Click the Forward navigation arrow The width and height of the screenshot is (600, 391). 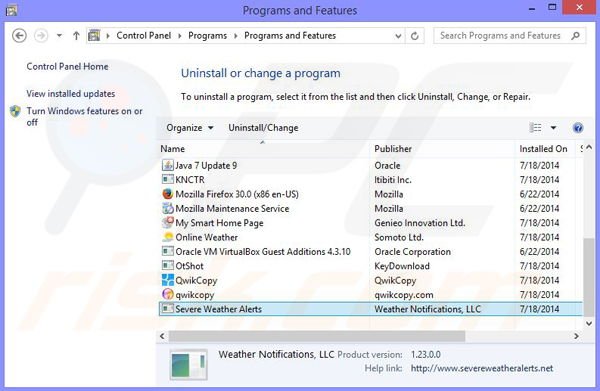41,36
